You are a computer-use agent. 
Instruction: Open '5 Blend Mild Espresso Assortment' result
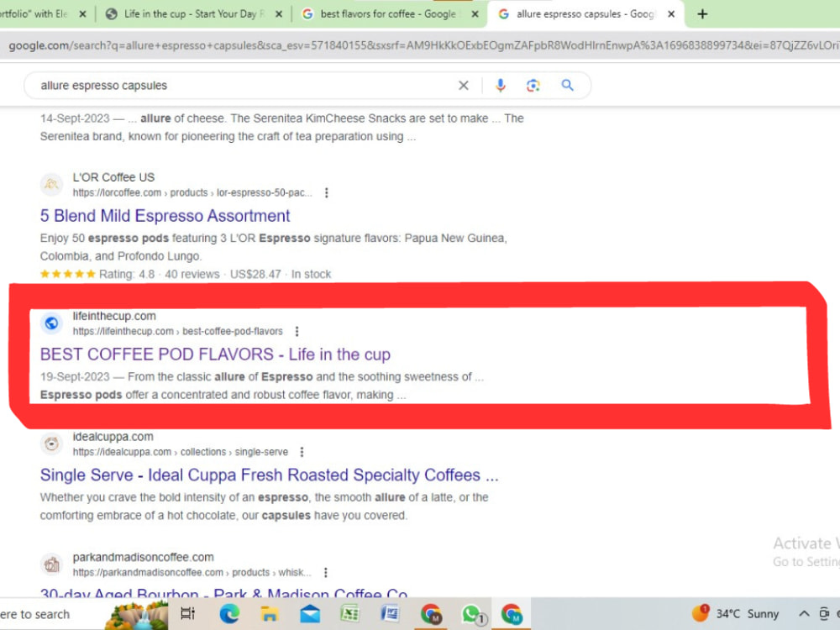coord(165,216)
